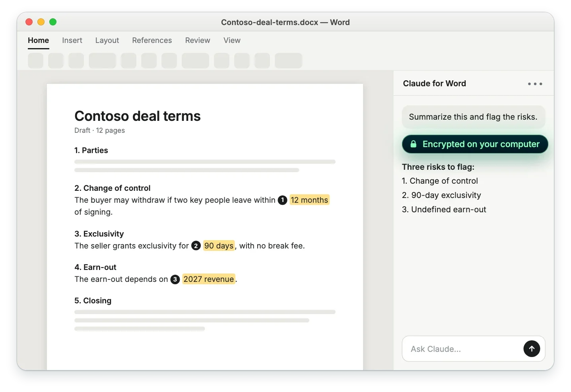This screenshot has width=571, height=392.
Task: Click the 'Three risks to flag:' heading
Action: click(438, 167)
